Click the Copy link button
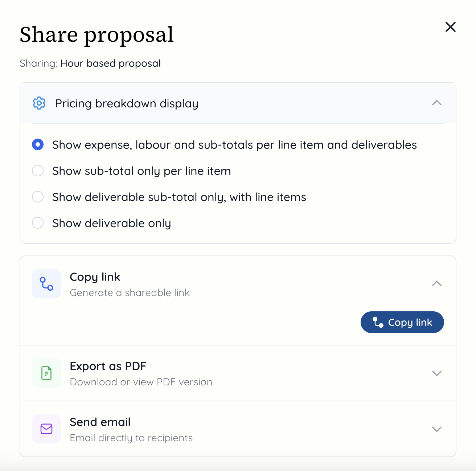The height and width of the screenshot is (471, 476). [x=402, y=322]
